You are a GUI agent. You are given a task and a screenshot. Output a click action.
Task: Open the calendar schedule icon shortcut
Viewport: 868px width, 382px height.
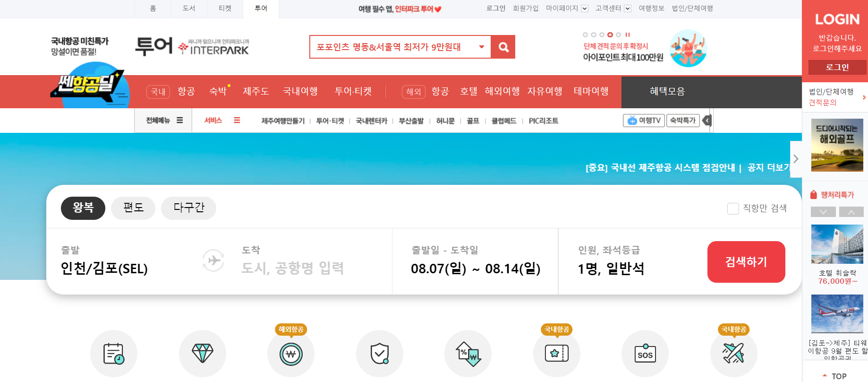tap(114, 354)
